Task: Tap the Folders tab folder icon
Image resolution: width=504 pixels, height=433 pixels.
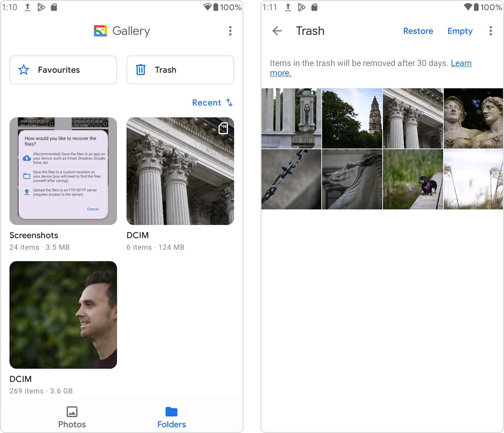Action: [171, 412]
